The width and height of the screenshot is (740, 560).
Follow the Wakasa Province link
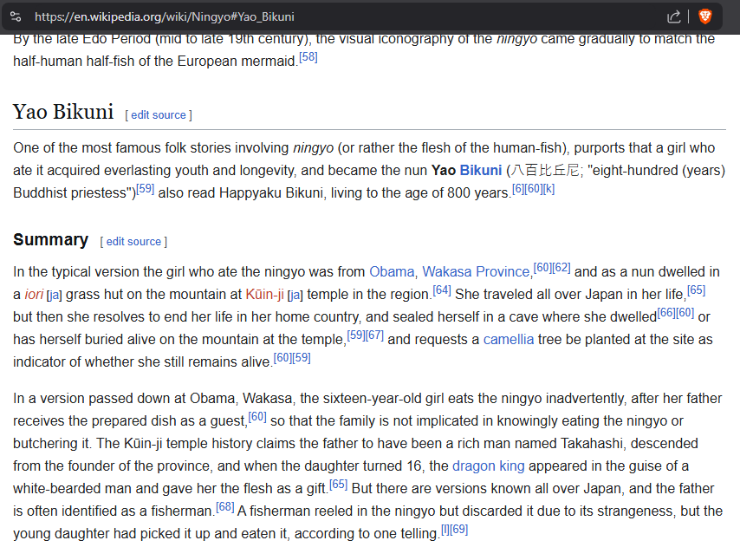(x=476, y=272)
